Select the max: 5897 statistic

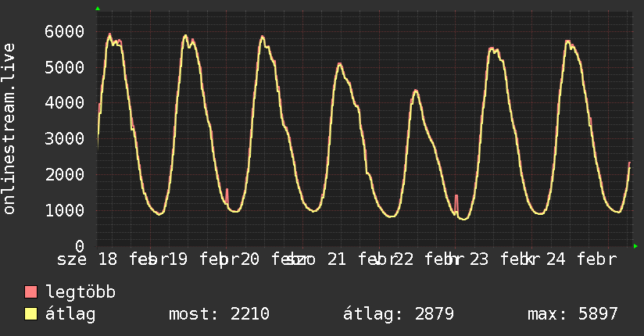click(573, 314)
